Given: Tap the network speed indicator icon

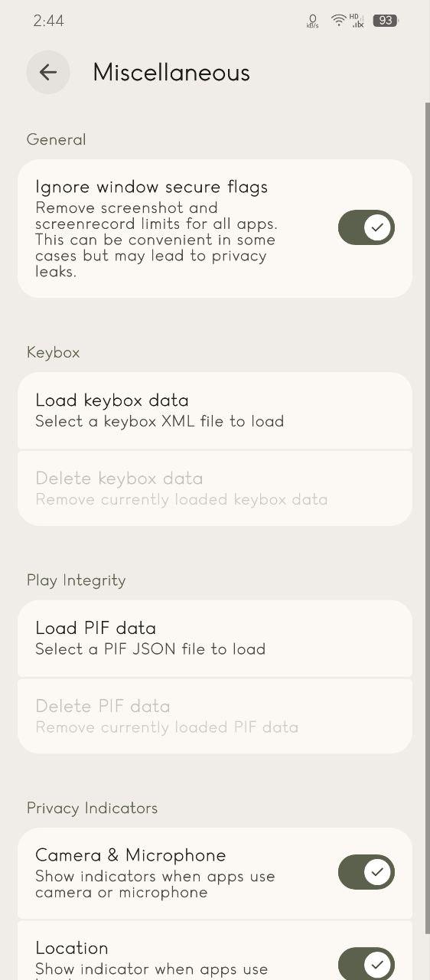Looking at the screenshot, I should 312,21.
